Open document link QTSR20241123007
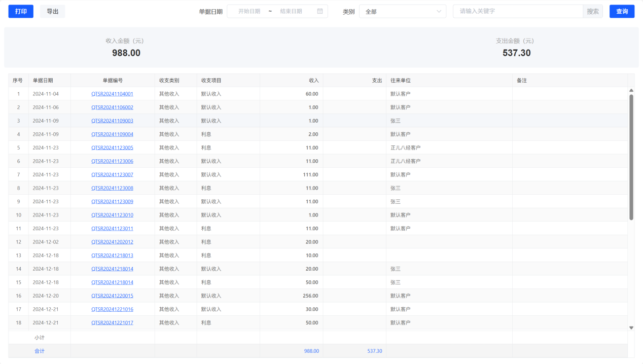The width and height of the screenshot is (643, 364). click(x=112, y=174)
